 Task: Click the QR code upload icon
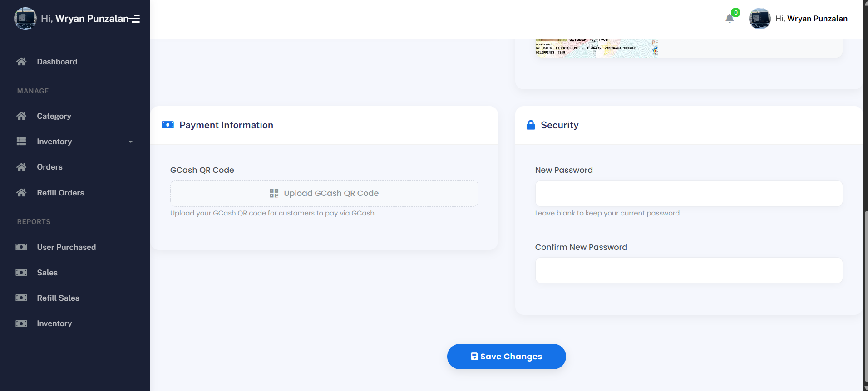(x=274, y=193)
